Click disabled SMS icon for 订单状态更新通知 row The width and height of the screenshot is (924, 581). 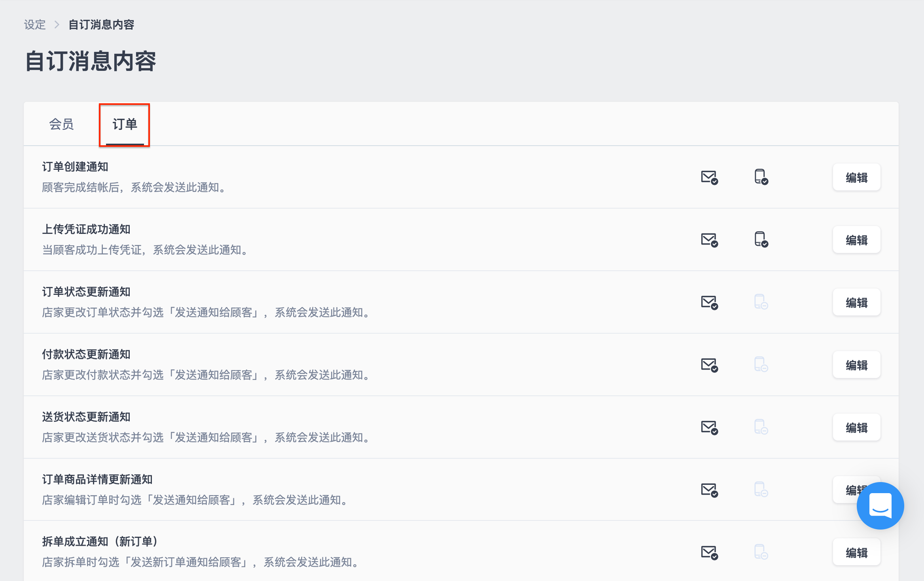[761, 302]
